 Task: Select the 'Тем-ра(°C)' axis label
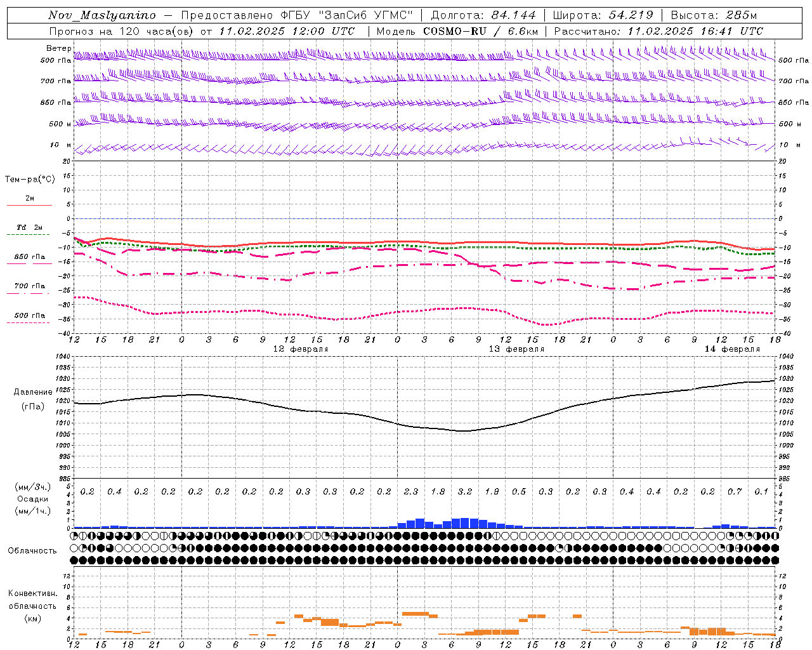30,179
